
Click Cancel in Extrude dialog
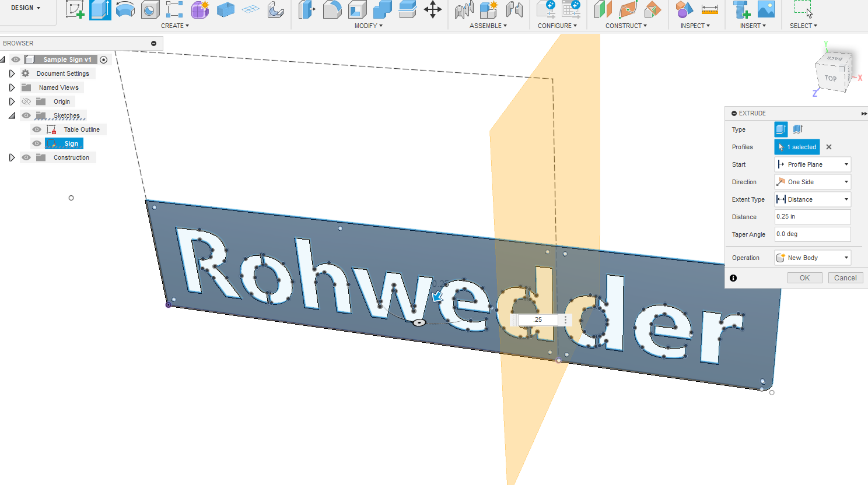pos(845,278)
